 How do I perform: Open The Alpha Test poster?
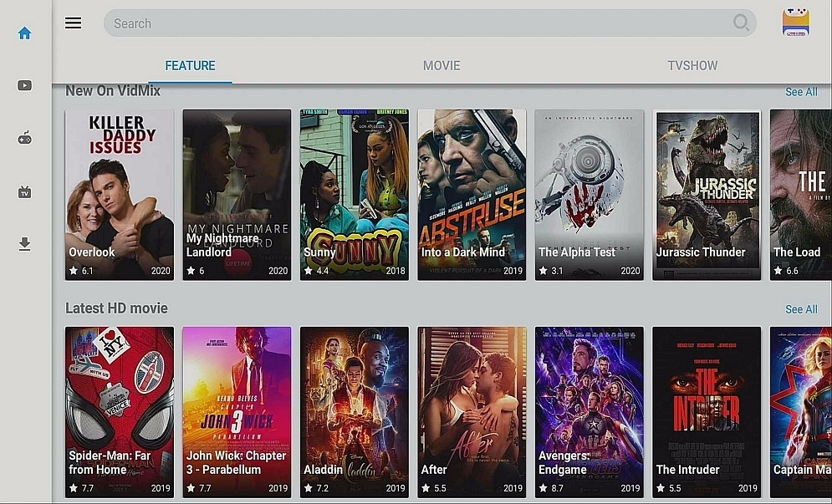pos(589,195)
